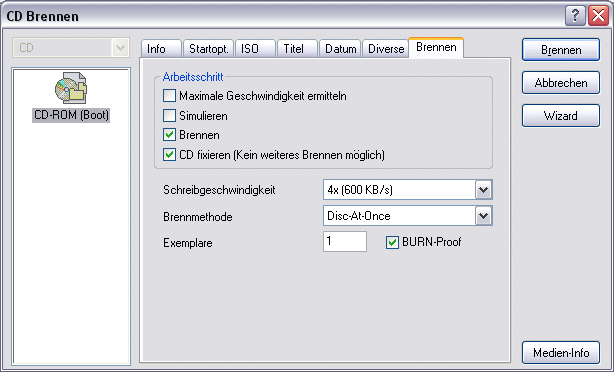The height and width of the screenshot is (372, 614).
Task: Click the Brennen button to start burning
Action: tap(561, 50)
